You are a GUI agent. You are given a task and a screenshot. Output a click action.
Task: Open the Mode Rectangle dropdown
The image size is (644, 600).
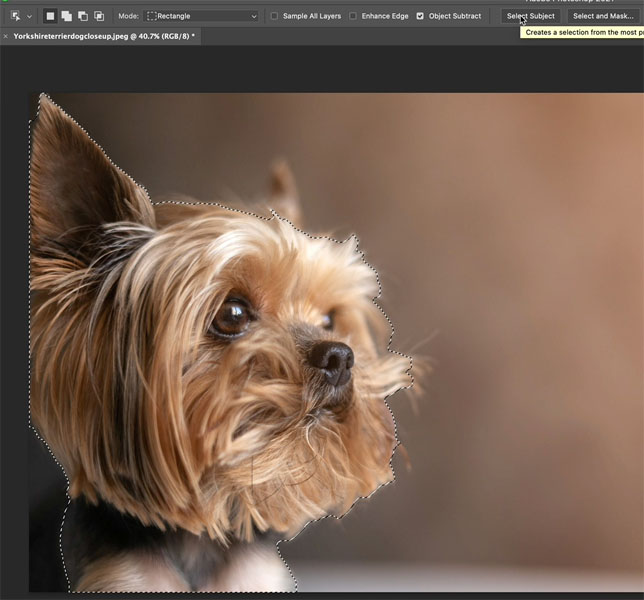(201, 16)
